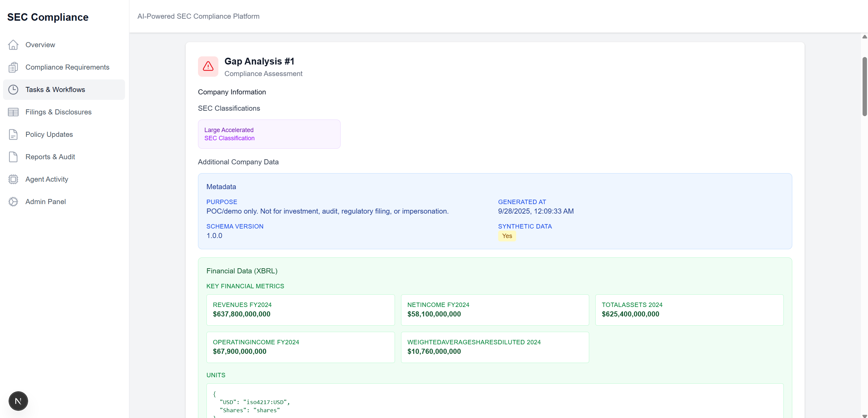Click the Agent Activity chip icon

coord(13,179)
